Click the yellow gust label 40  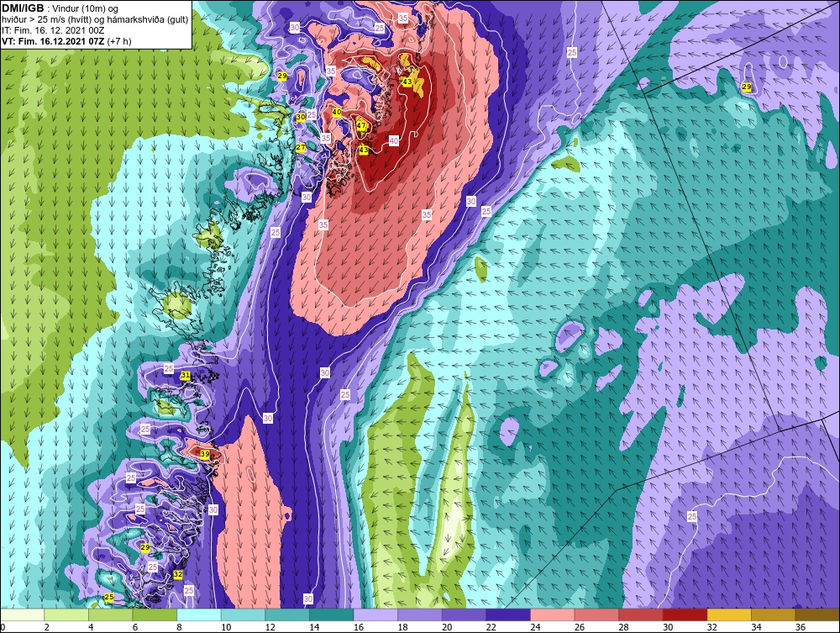337,112
